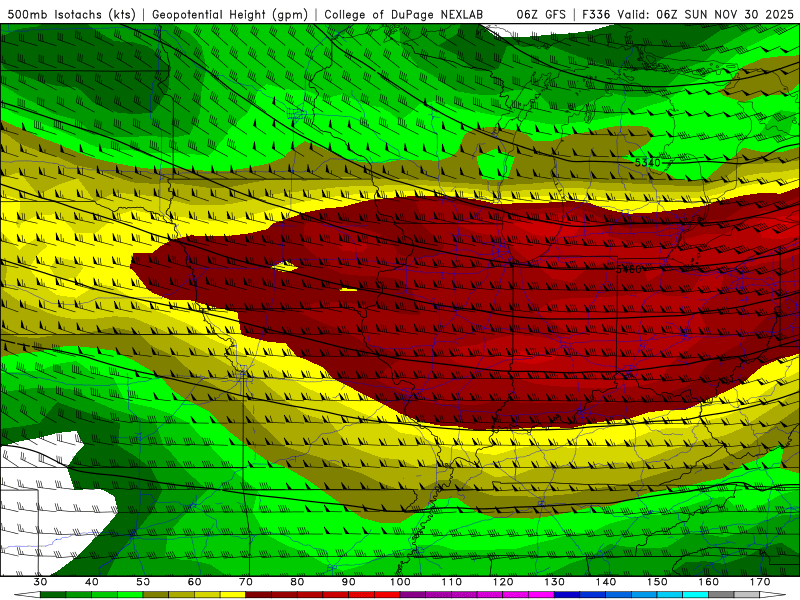Click 'Valid: 06Z SUN NOV 30 2025'
Viewport: 800px width, 600px height.
click(705, 14)
